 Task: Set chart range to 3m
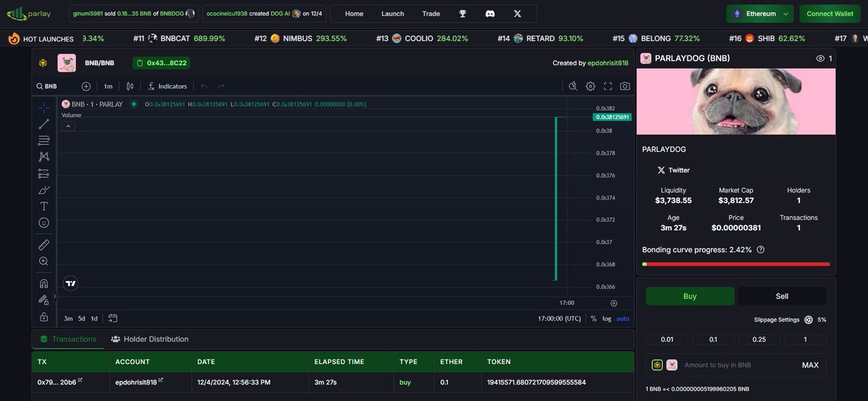click(x=68, y=318)
